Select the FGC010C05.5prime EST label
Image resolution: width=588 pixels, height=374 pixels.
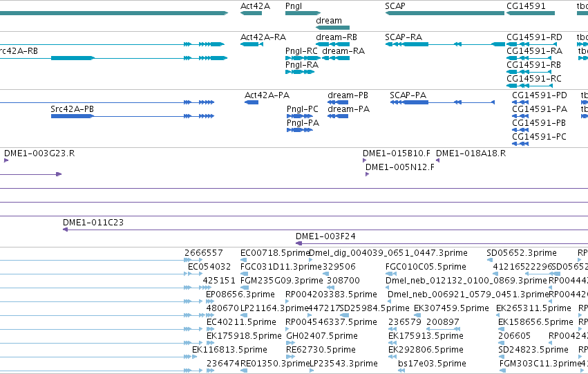click(x=426, y=267)
